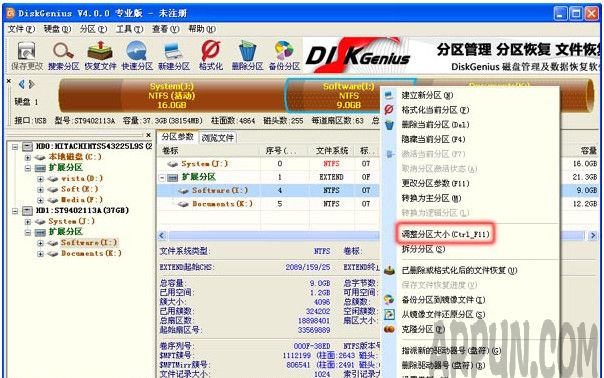Screen dimensions: 604x378
Task: Click the 新建分区 (New partition) toolbar icon
Action: 174,56
